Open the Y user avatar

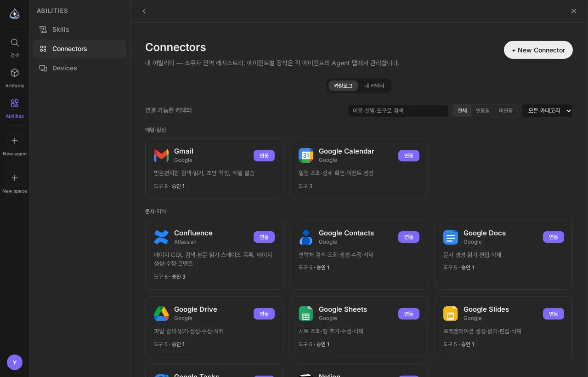coord(15,362)
